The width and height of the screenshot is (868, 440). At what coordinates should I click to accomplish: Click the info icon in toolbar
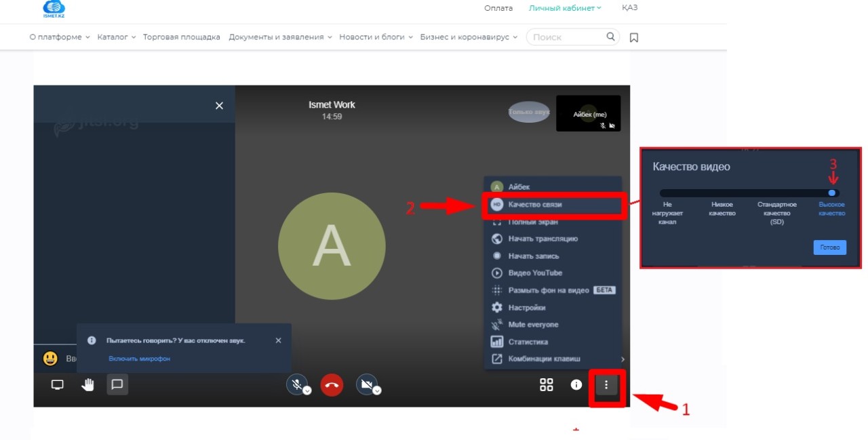click(x=576, y=385)
